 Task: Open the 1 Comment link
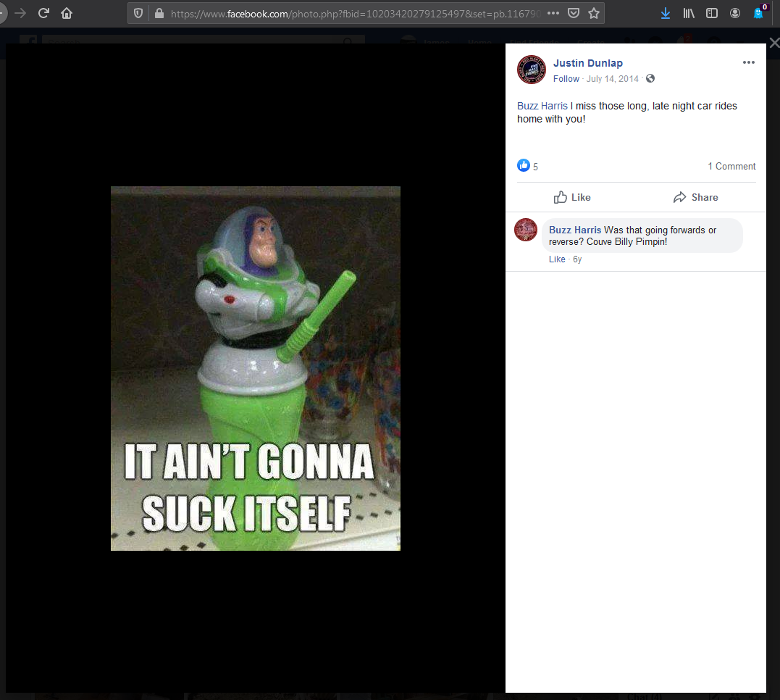pos(731,166)
